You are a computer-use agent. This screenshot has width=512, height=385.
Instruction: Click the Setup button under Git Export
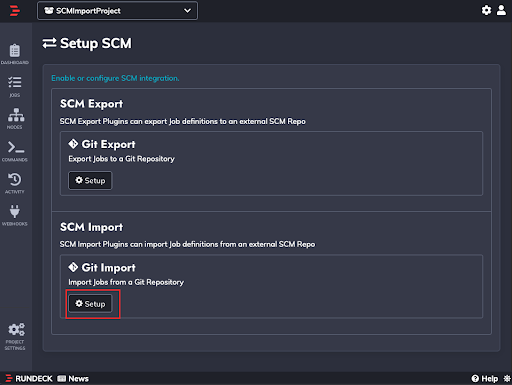coord(90,181)
